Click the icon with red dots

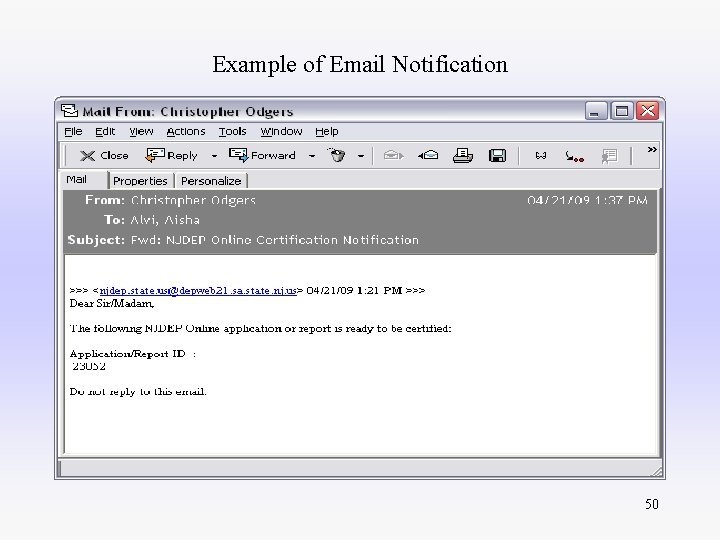tap(574, 157)
